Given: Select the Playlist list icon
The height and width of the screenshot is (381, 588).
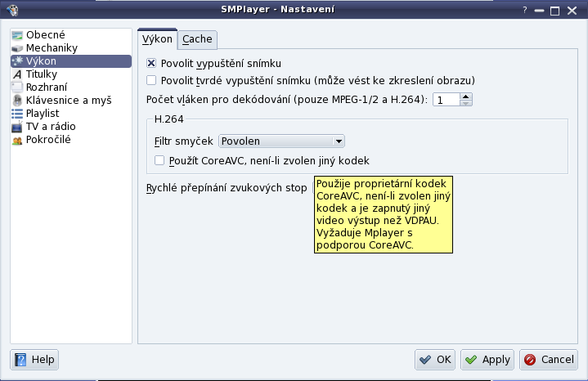Looking at the screenshot, I should pyautogui.click(x=17, y=114).
